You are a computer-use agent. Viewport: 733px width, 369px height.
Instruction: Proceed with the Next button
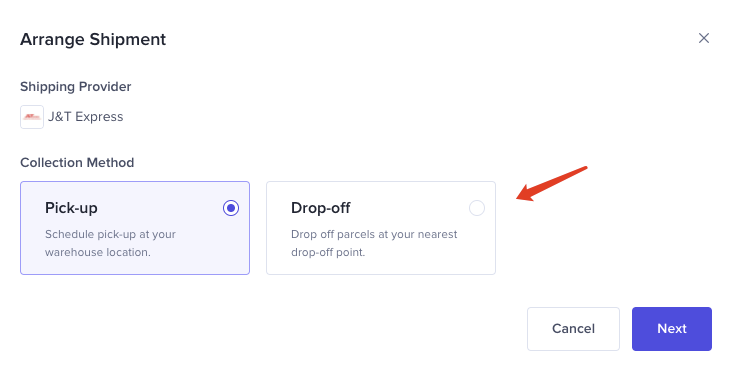pyautogui.click(x=672, y=329)
